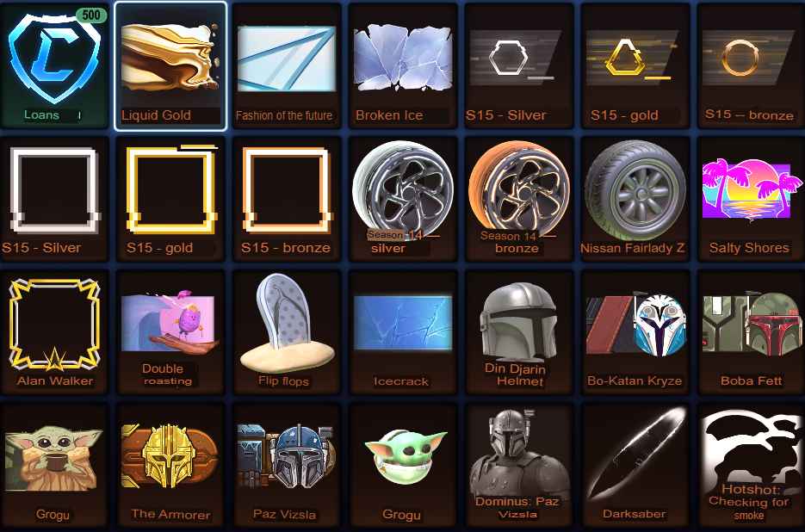Select the Broken Ice player banner
The width and height of the screenshot is (805, 532).
click(403, 65)
